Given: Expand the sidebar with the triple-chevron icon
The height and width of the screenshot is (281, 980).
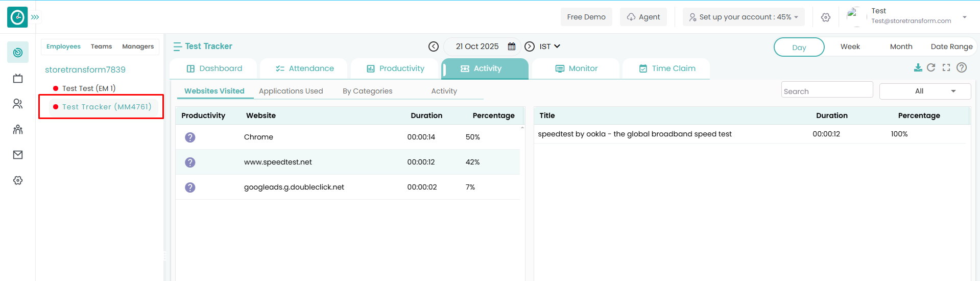Looking at the screenshot, I should pos(35,17).
